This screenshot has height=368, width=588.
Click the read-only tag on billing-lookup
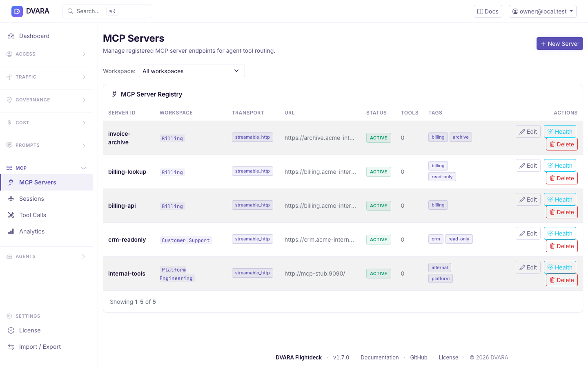click(x=442, y=177)
